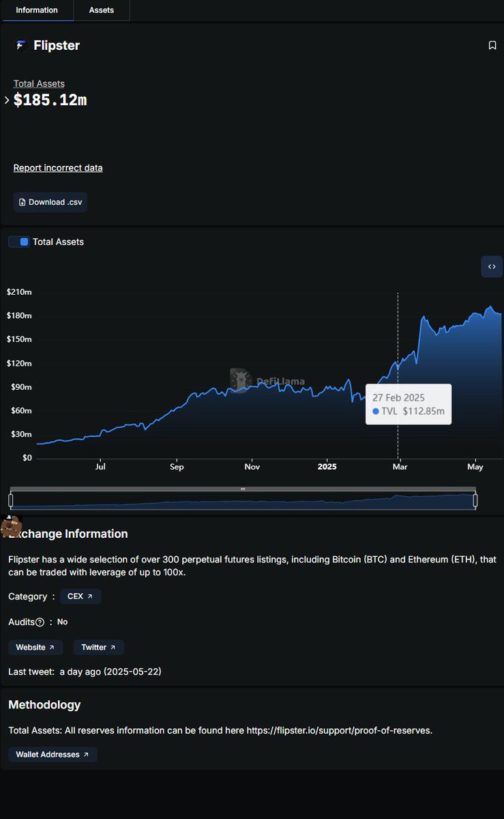This screenshot has width=504, height=819.
Task: Click the TVL $112.85m tooltip value
Action: 409,412
